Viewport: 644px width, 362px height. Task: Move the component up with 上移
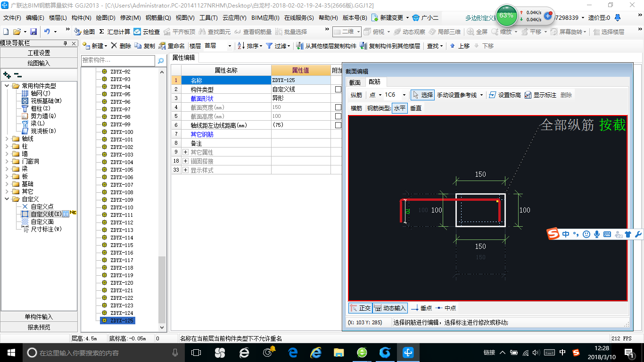[x=460, y=46]
